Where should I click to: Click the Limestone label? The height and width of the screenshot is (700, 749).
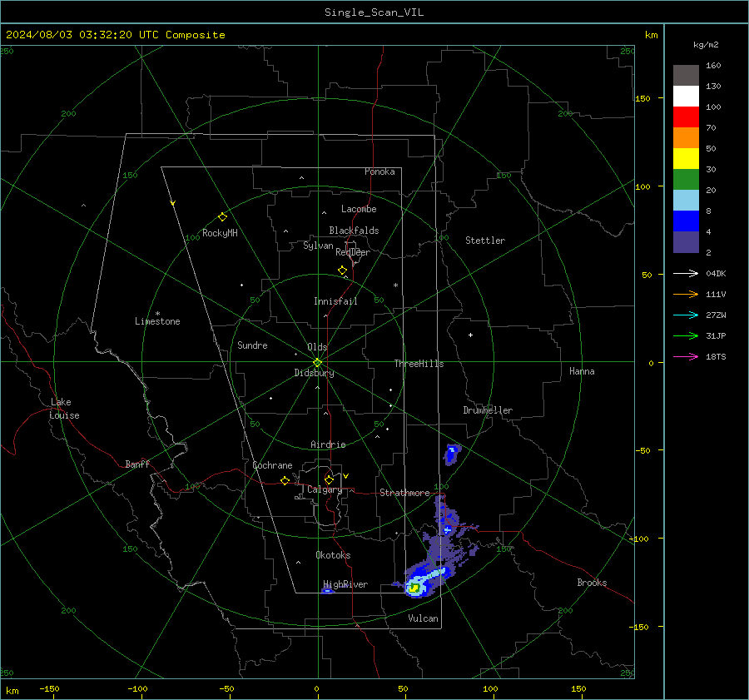[x=157, y=321]
